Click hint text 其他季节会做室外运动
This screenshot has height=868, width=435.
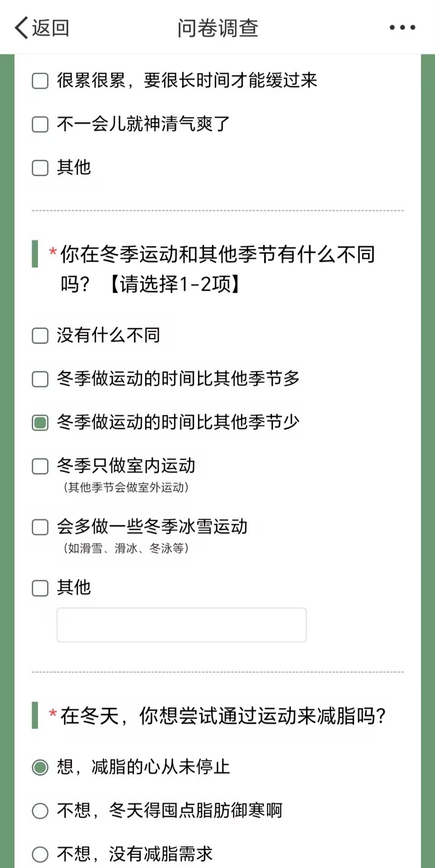tap(126, 487)
